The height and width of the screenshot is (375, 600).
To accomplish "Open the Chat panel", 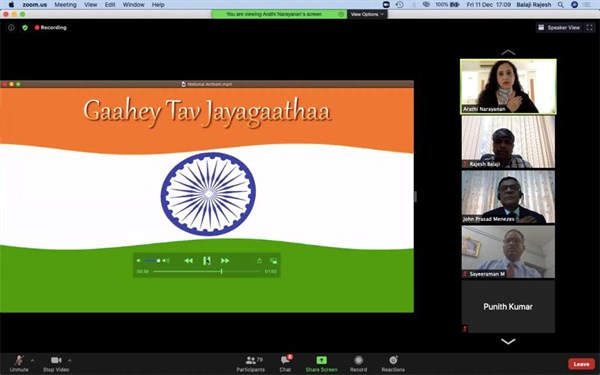I will coord(285,364).
